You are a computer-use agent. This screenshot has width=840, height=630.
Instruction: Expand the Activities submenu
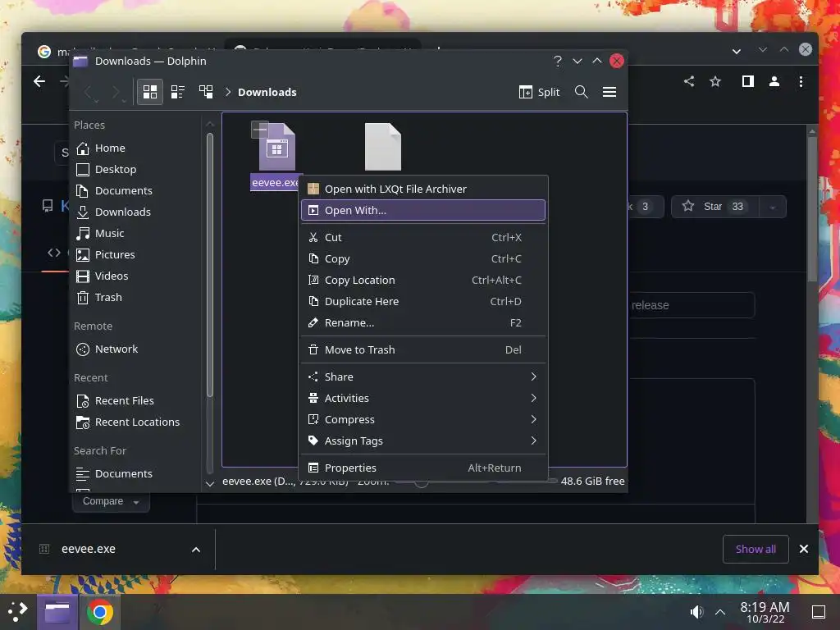click(423, 398)
